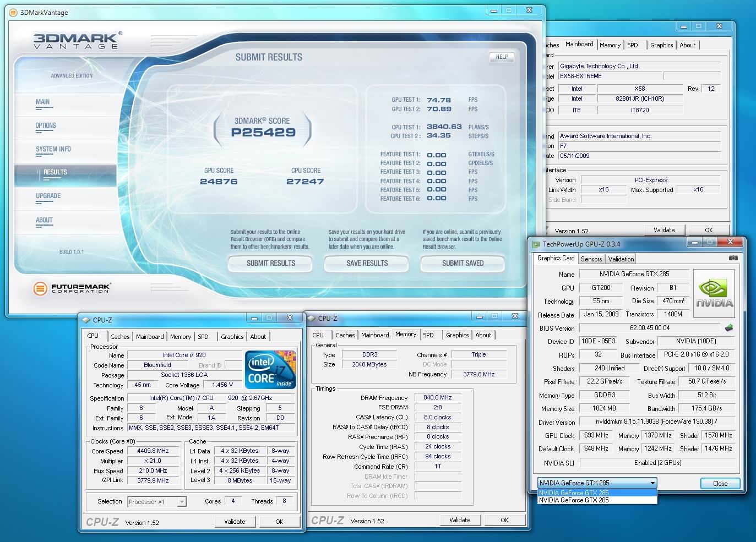Click OK in CPU-Z processor window

tap(279, 522)
